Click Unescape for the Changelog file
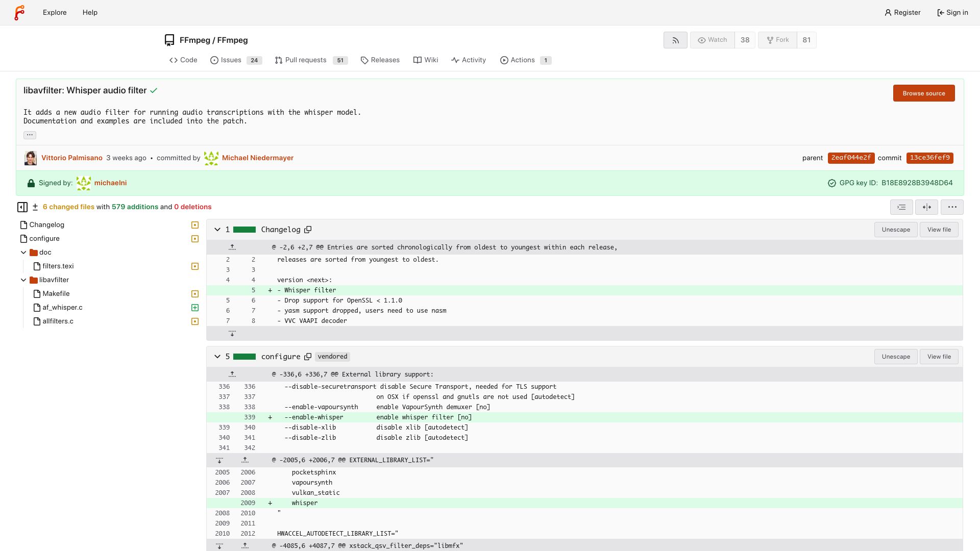980x551 pixels. point(896,230)
